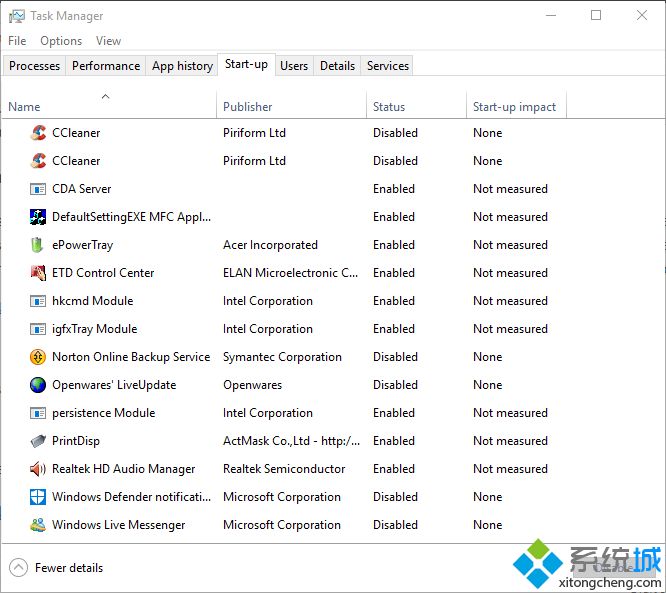Sort by Start-up impact column header
Image resolution: width=666 pixels, height=593 pixels.
point(514,107)
